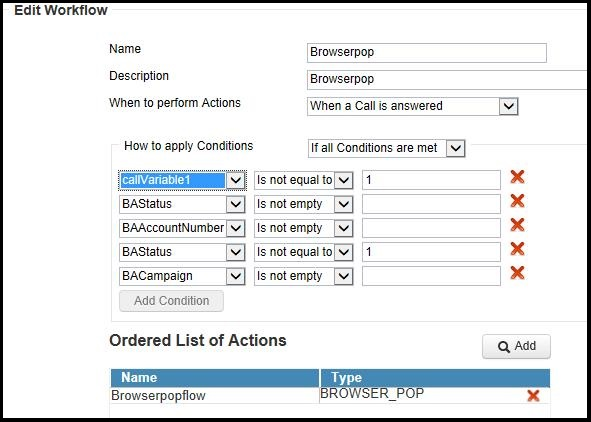Remove Browserpopflow action from the list
The height and width of the screenshot is (422, 591).
tap(533, 395)
